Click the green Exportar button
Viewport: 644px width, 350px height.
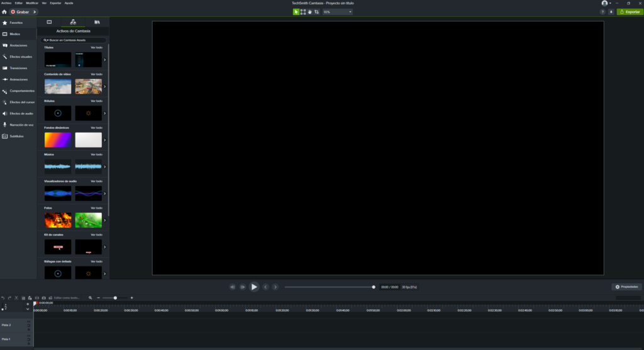pos(629,12)
